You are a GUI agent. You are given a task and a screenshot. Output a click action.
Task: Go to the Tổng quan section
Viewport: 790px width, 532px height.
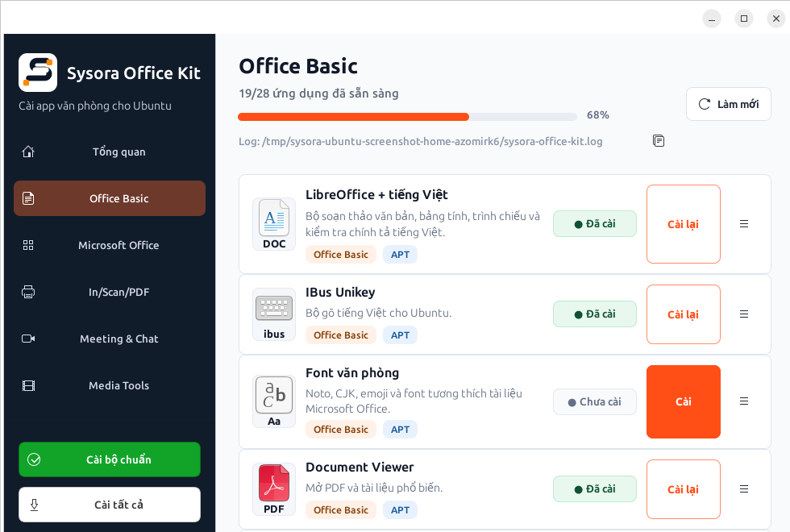coord(110,152)
